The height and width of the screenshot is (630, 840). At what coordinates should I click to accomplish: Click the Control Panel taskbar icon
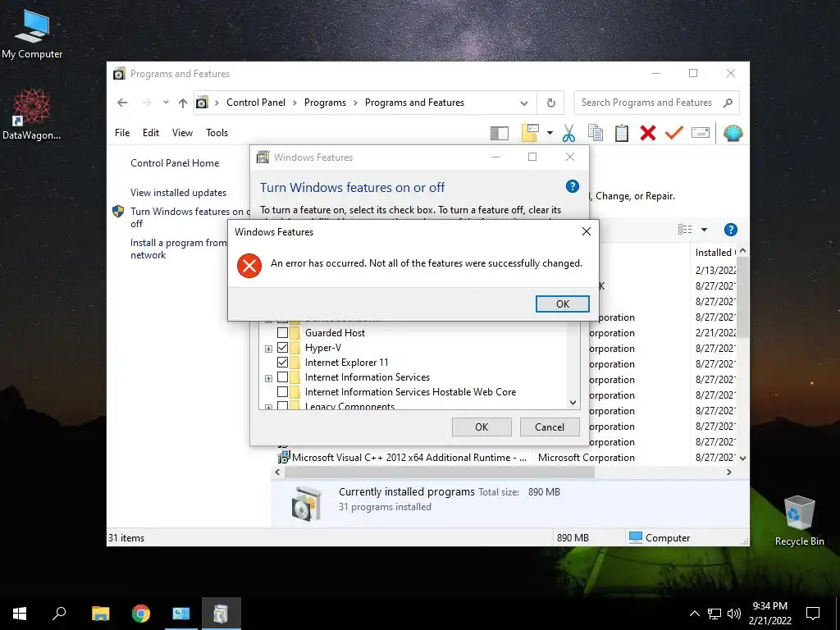(x=181, y=614)
